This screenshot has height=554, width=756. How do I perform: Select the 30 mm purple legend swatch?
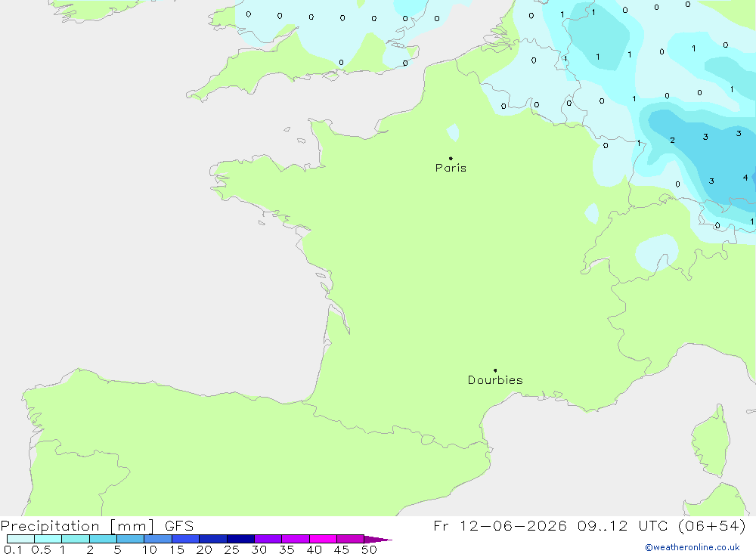(x=268, y=539)
